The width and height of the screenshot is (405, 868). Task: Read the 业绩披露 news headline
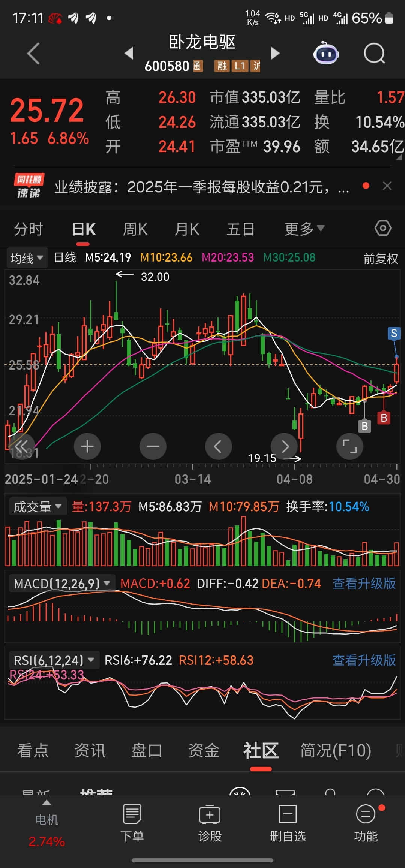coord(202,187)
